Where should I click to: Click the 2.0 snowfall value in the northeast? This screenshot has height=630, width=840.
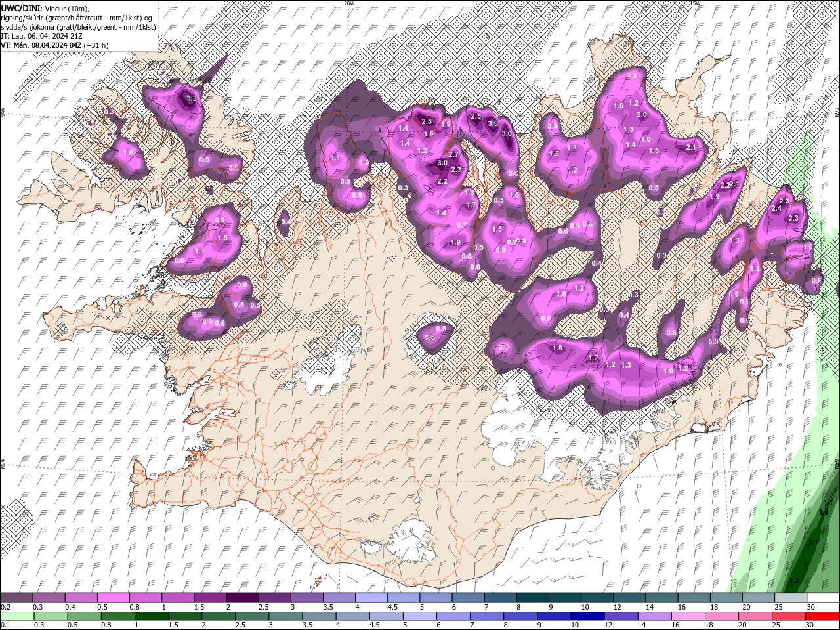(x=642, y=115)
